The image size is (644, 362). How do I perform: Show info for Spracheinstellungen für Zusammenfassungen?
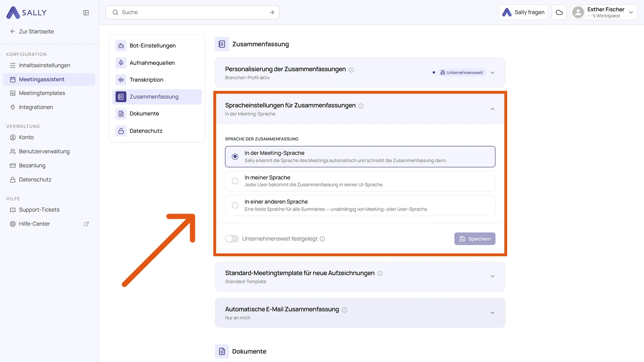coord(361,106)
